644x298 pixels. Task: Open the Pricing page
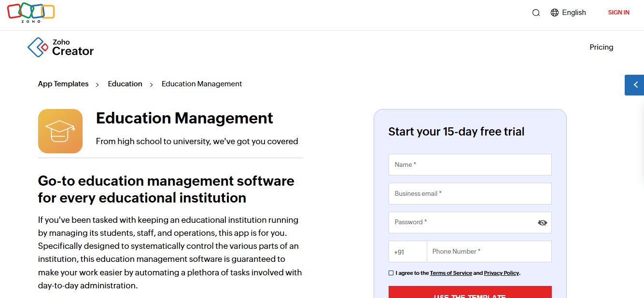click(601, 47)
